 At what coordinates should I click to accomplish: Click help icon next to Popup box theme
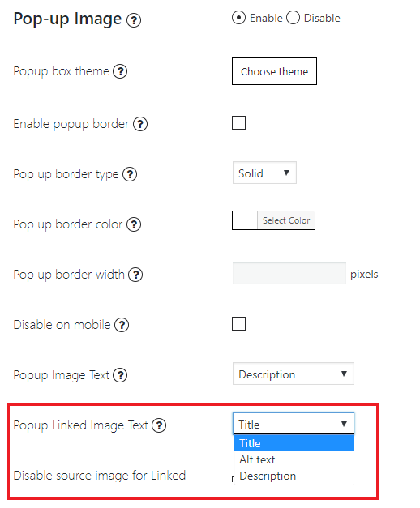tap(120, 71)
